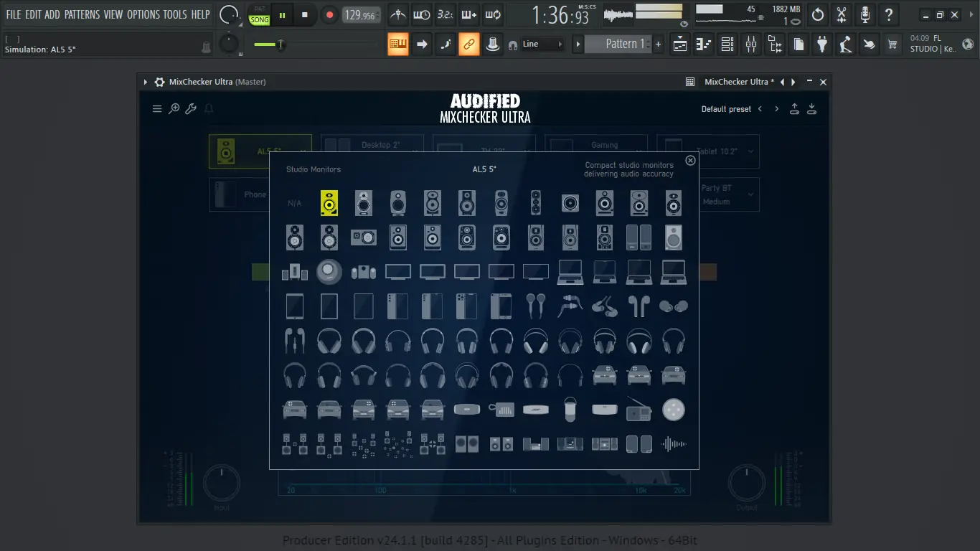Open the VIEW menu
The width and height of the screenshot is (980, 551).
[113, 14]
